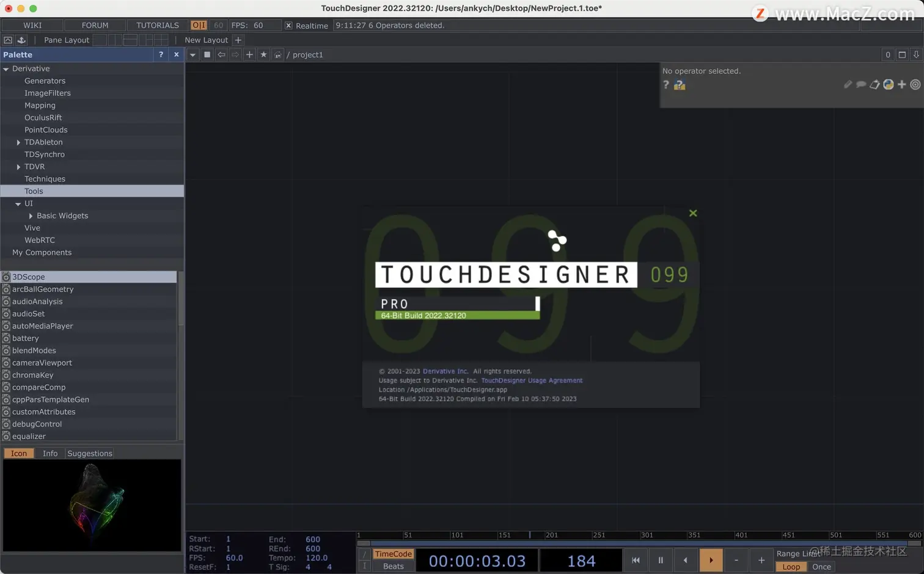Choose the single-pane layout icon

tap(100, 40)
